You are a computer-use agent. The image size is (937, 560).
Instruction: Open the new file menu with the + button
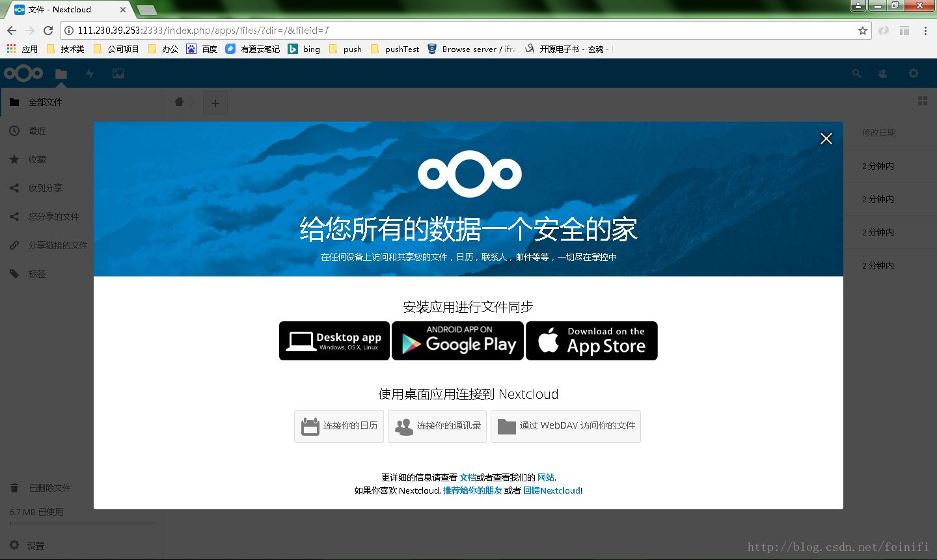[215, 102]
